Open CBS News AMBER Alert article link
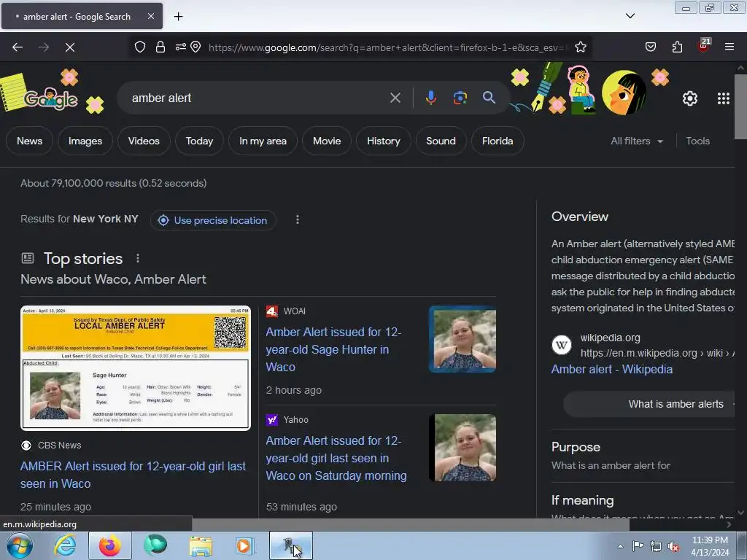 [133, 475]
